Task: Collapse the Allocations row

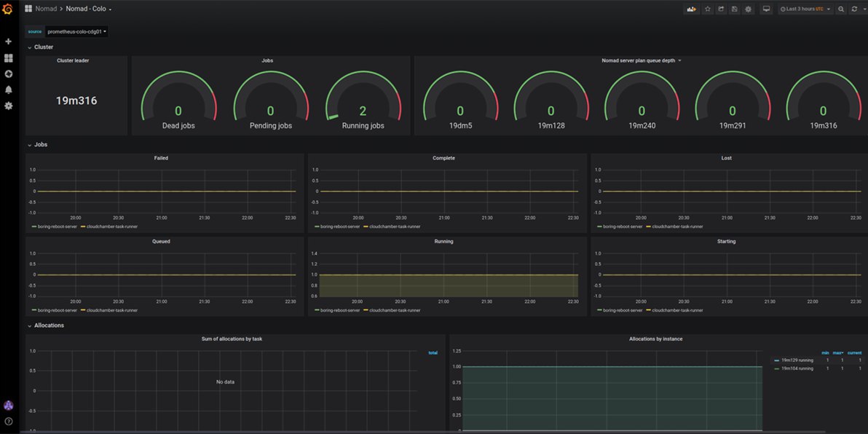Action: click(x=46, y=325)
